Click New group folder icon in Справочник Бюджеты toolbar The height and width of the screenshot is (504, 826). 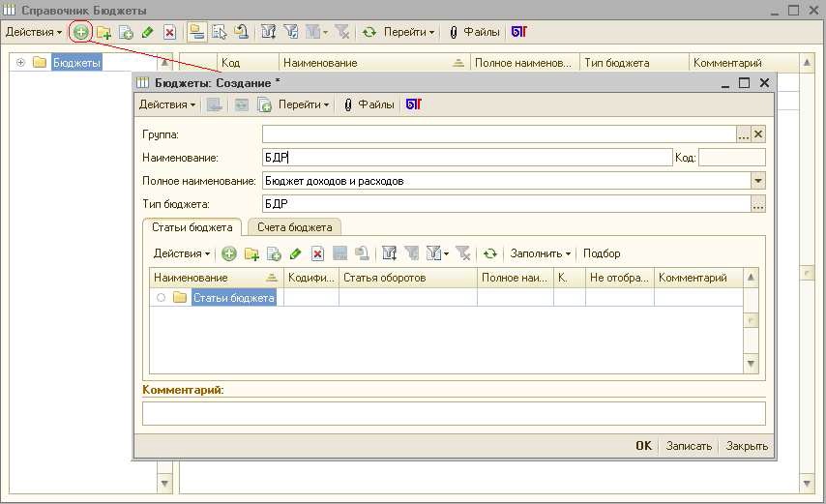click(103, 32)
